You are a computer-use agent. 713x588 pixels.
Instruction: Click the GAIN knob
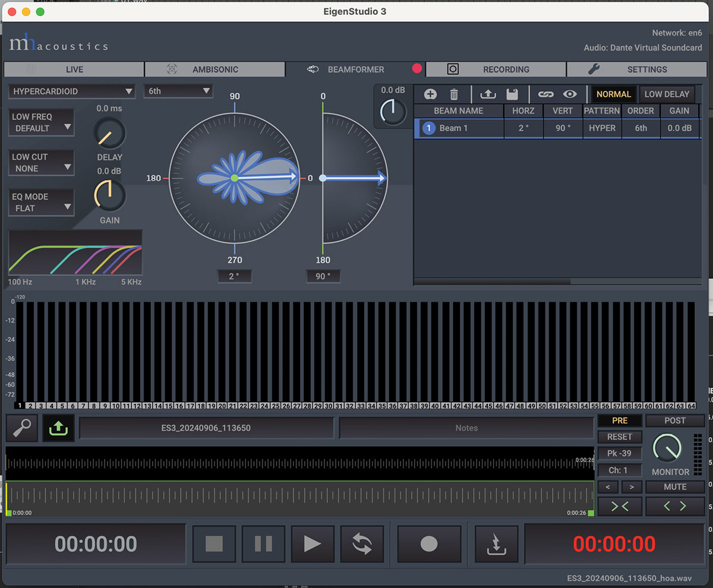[x=109, y=196]
